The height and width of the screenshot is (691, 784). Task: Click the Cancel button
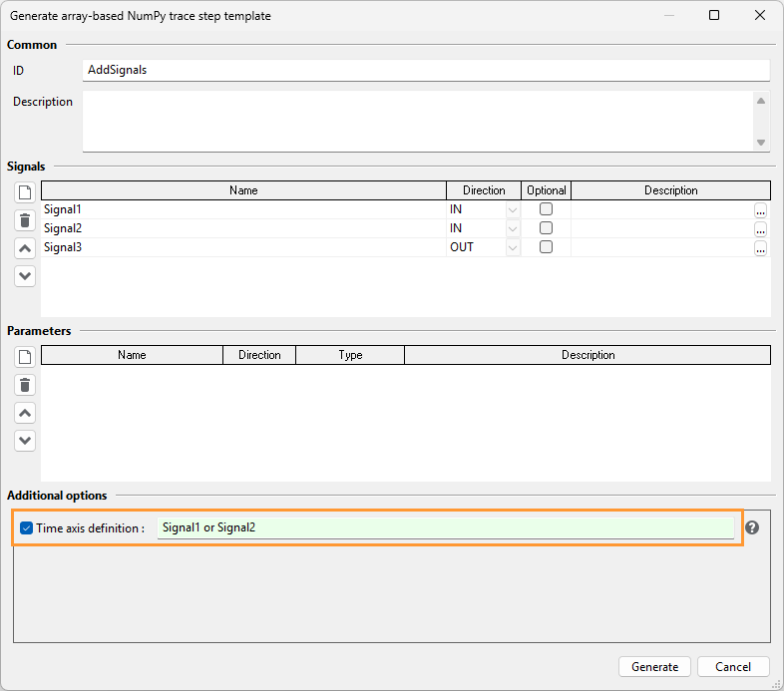point(733,666)
